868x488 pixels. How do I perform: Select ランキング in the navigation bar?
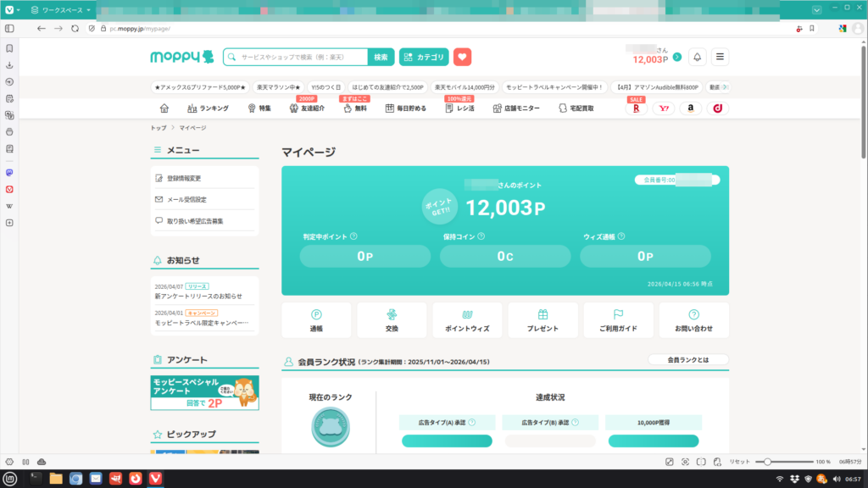[208, 108]
